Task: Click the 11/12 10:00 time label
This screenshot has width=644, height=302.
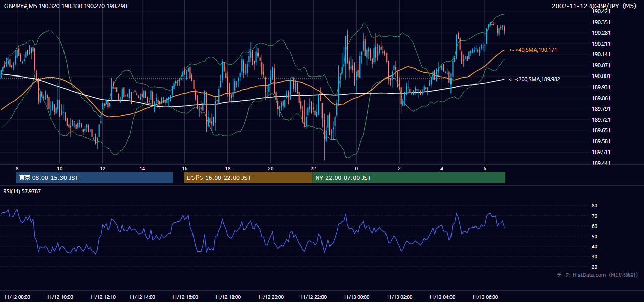Action: click(60, 297)
